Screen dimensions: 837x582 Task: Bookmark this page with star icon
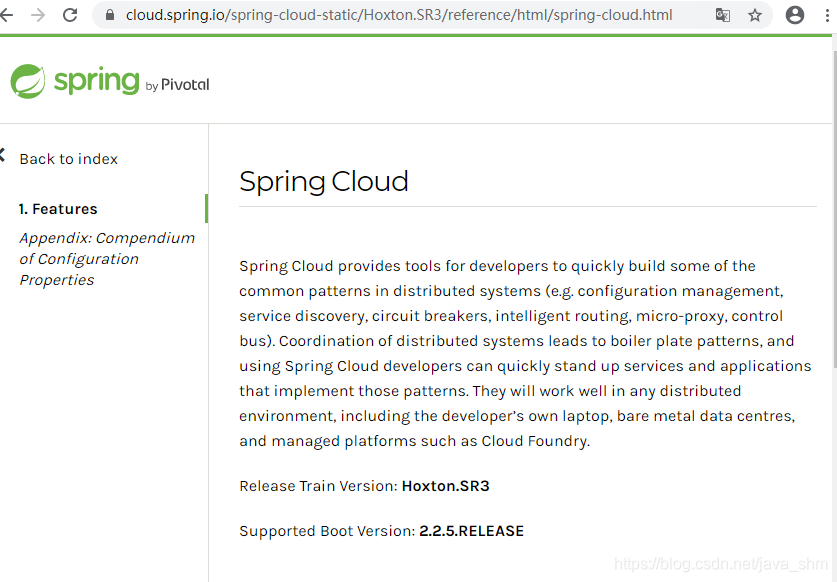[x=755, y=15]
